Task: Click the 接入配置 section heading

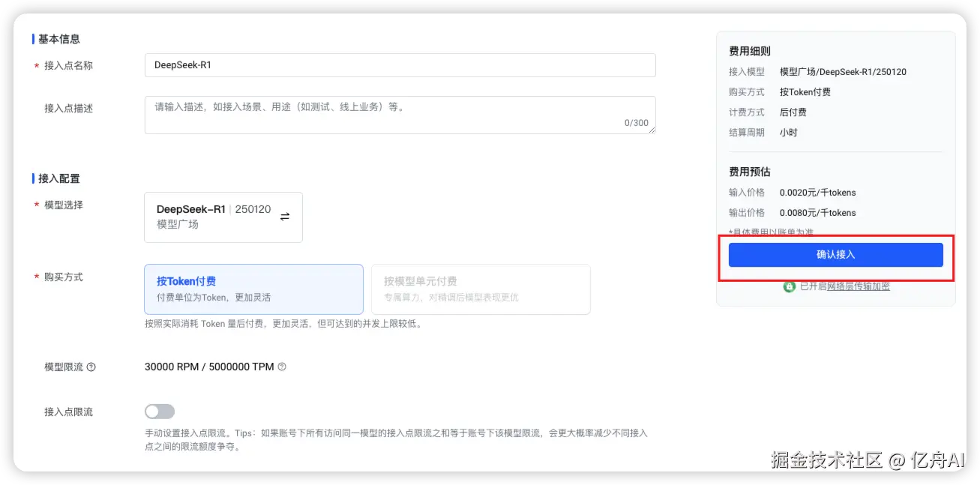Action: pos(59,178)
